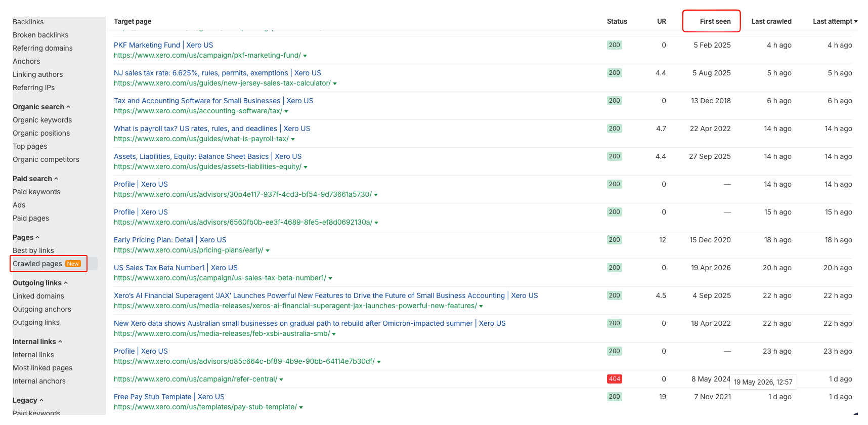Image resolution: width=868 pixels, height=425 pixels.
Task: Open 'Free Pay Stub Template' title link
Action: (x=169, y=397)
